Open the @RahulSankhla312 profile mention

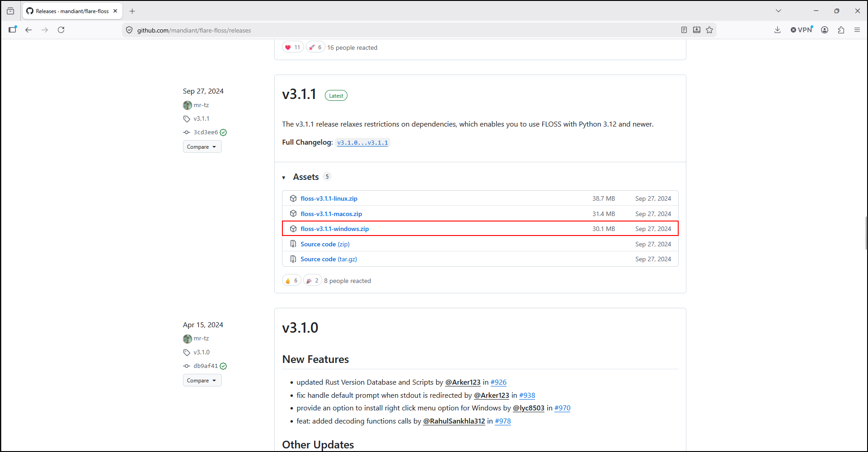coord(454,421)
